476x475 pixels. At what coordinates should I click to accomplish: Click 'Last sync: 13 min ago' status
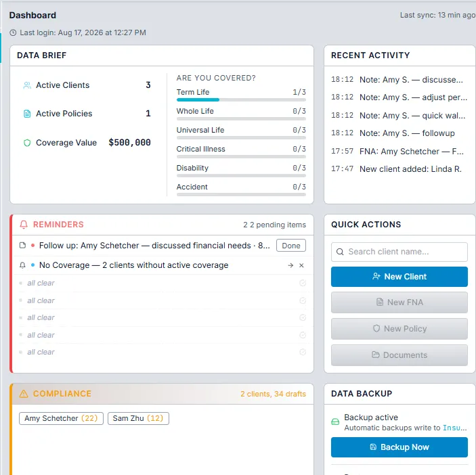click(x=437, y=15)
